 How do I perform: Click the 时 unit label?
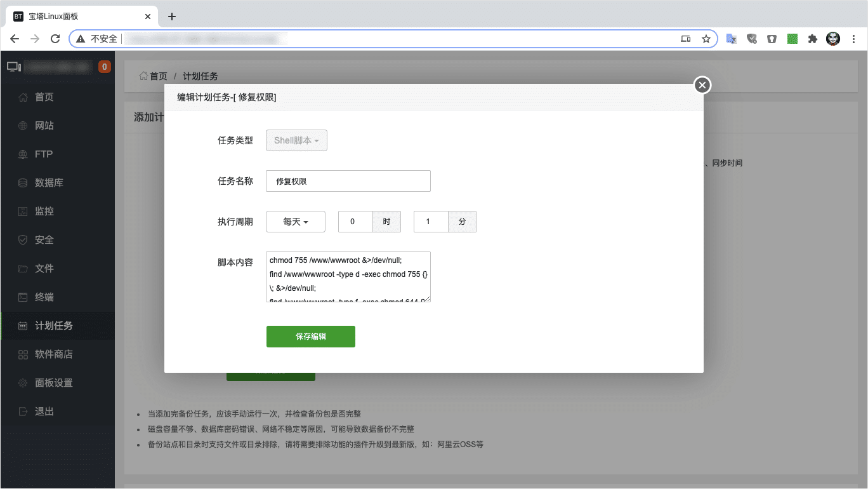click(386, 222)
